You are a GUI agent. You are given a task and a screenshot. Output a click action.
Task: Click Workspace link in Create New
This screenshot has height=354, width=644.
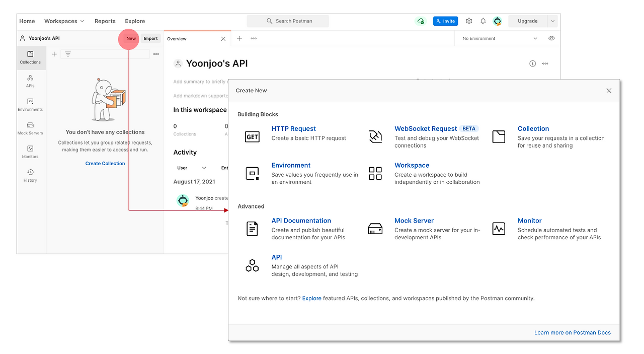(x=412, y=165)
